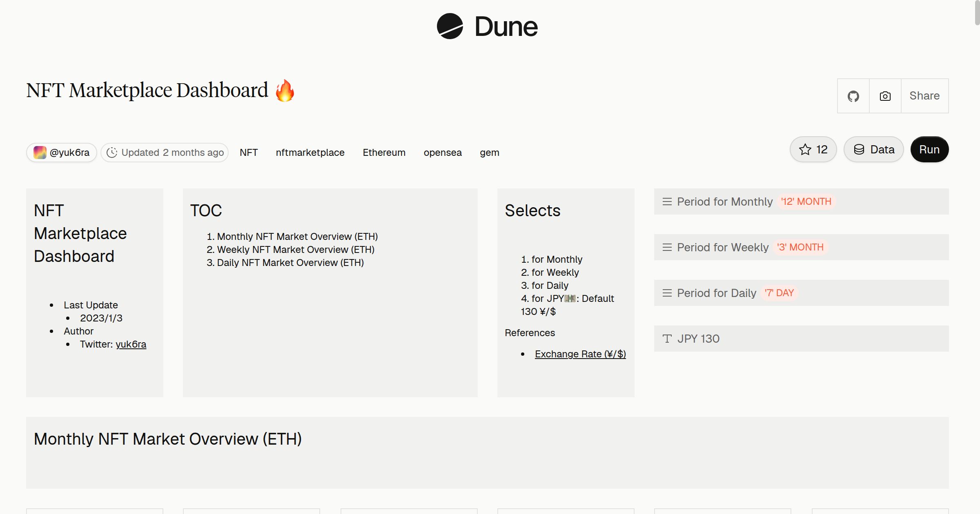
Task: Click the list icon on Period for Daily
Action: click(667, 293)
